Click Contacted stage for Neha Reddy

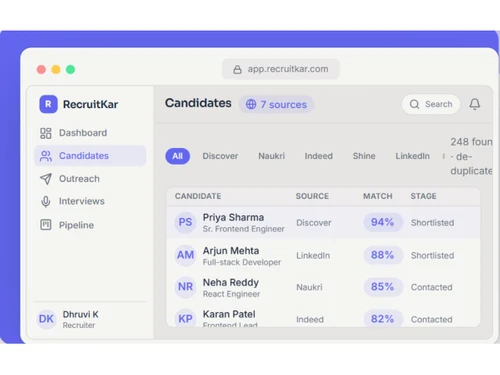(x=431, y=287)
